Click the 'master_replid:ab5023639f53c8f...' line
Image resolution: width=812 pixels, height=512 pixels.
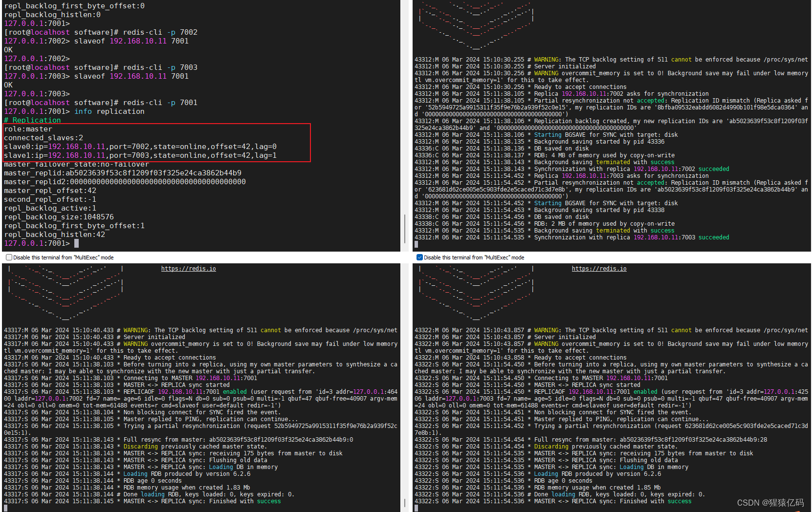coord(123,173)
